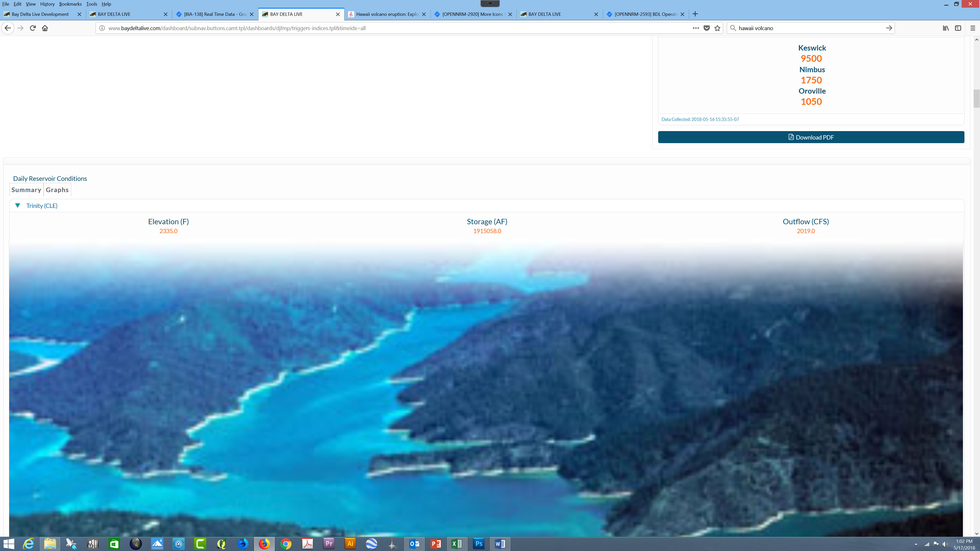Open volume control in system tray
This screenshot has height=551, width=980.
pyautogui.click(x=945, y=544)
